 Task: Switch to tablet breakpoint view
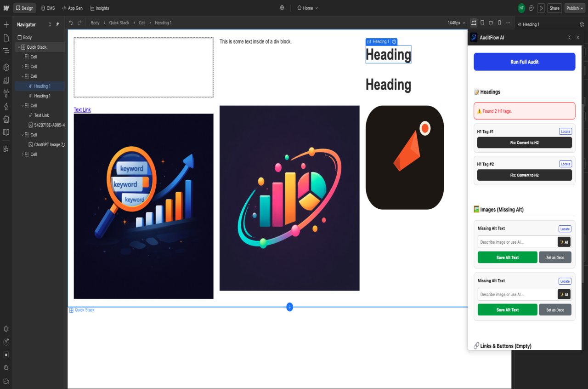(x=482, y=23)
